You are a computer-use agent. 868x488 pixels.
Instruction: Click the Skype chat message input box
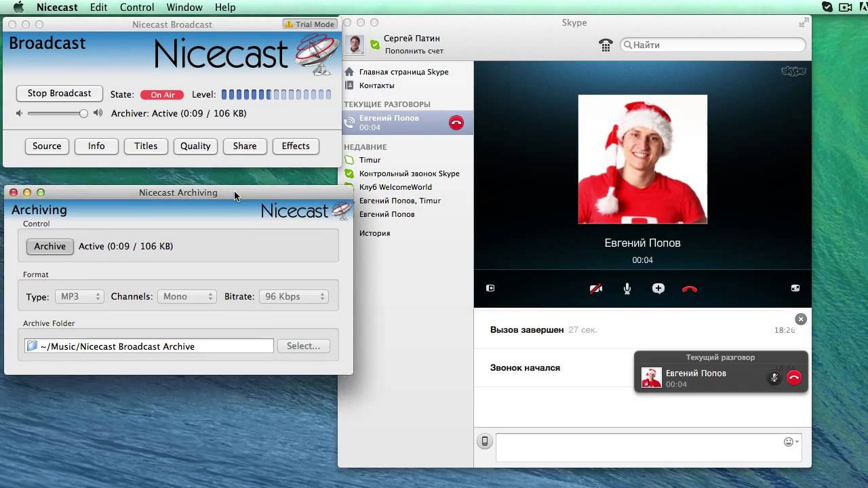[648, 447]
